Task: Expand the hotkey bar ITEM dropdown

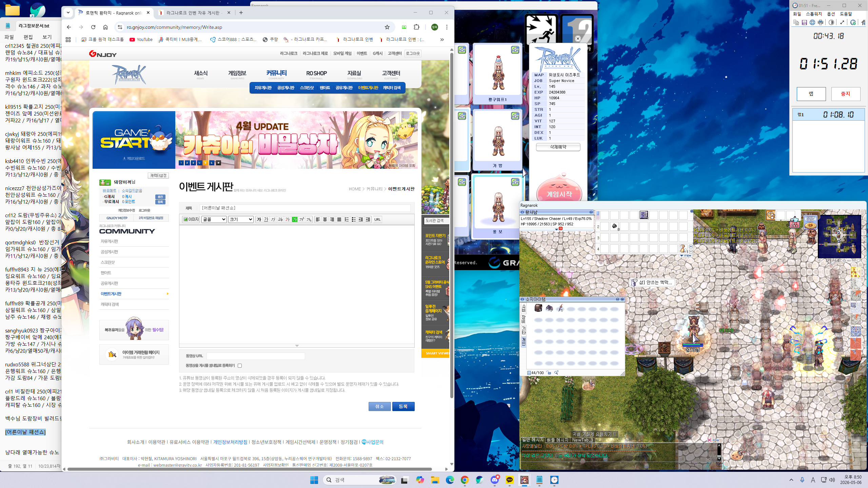Action: coord(686,256)
